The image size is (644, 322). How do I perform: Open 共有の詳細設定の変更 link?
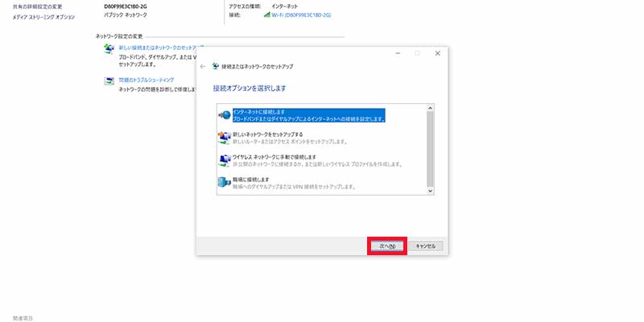click(37, 6)
